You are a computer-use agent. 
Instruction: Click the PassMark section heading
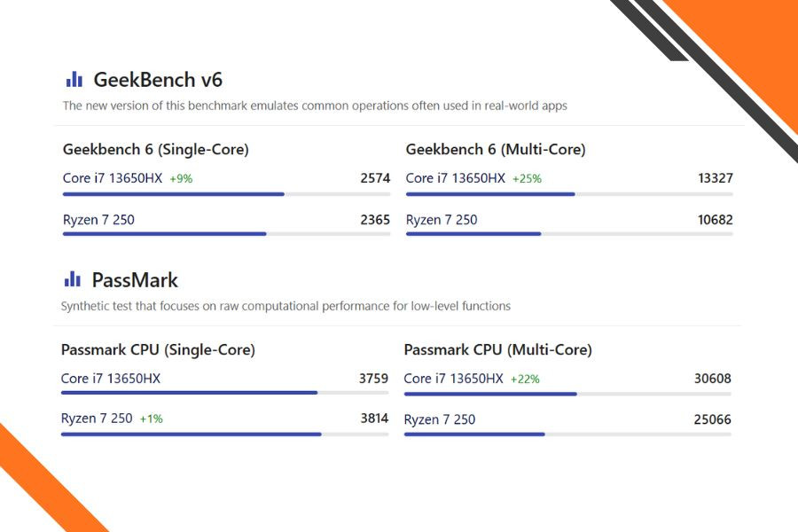pyautogui.click(x=135, y=280)
